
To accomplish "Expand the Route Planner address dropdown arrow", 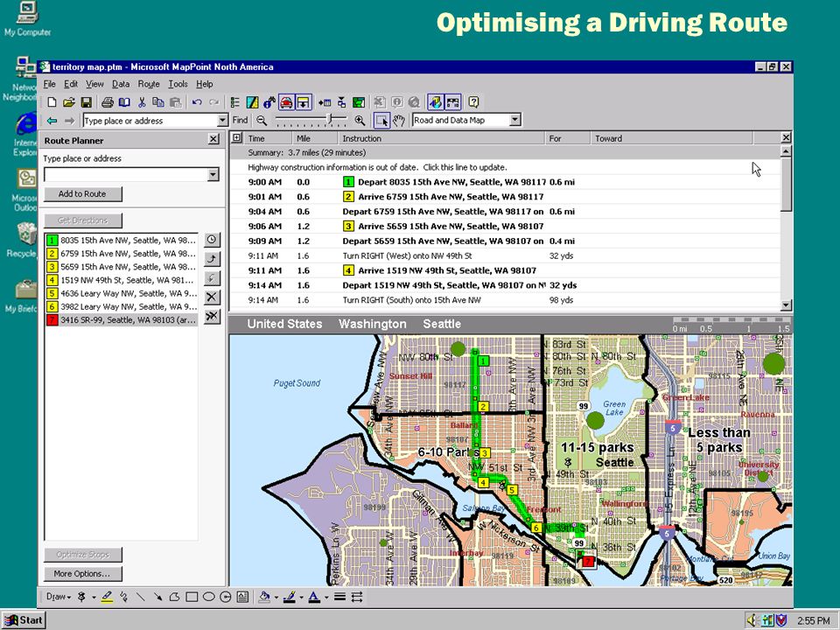I will point(213,175).
